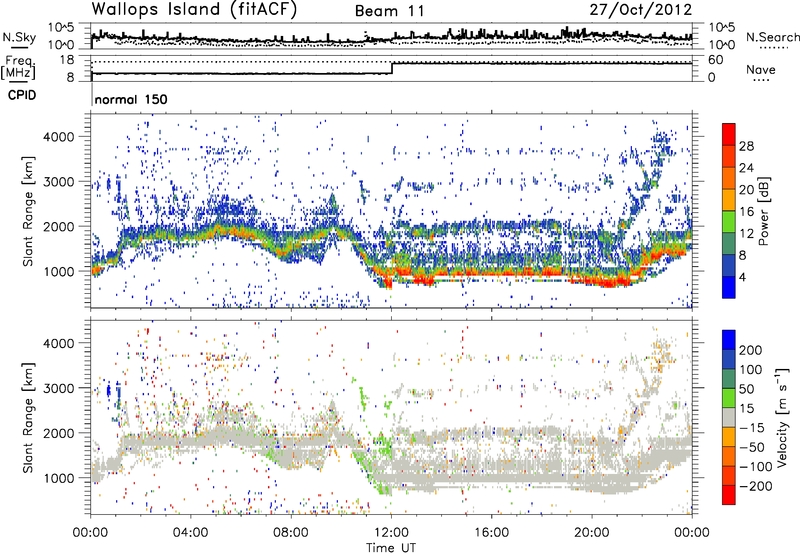This screenshot has height=554, width=800.
Task: Click the '4' tick on power colorbar
Action: [742, 277]
